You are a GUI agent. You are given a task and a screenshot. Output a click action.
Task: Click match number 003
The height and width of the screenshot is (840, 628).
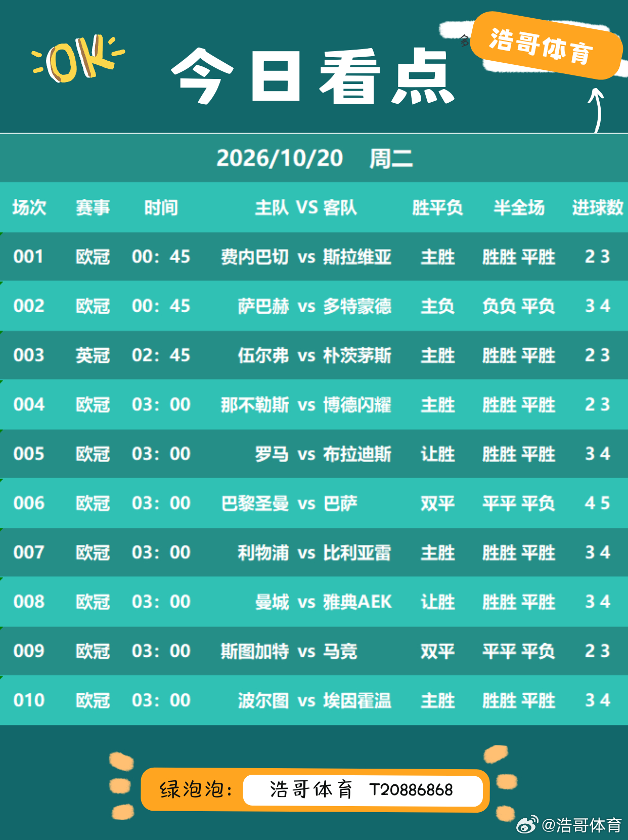tap(29, 355)
